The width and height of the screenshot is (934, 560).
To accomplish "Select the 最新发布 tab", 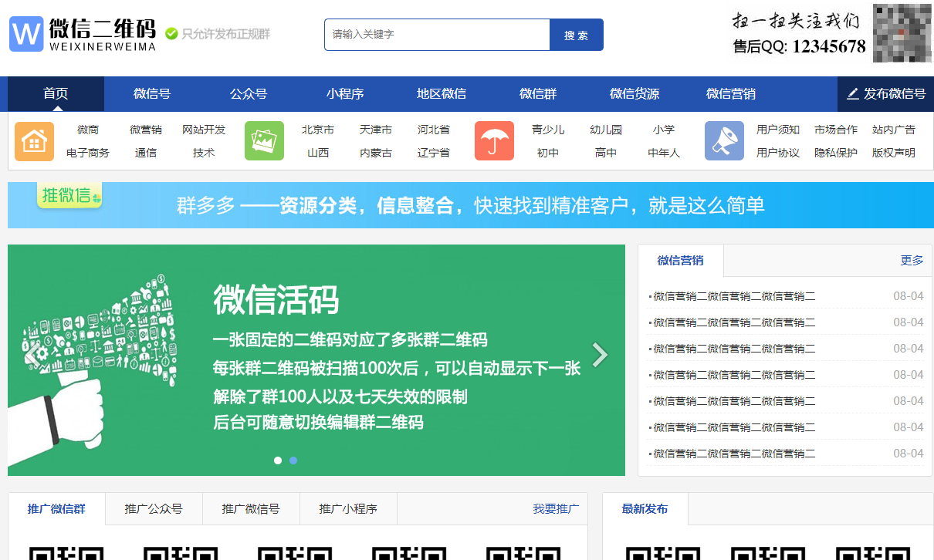I will [x=645, y=509].
